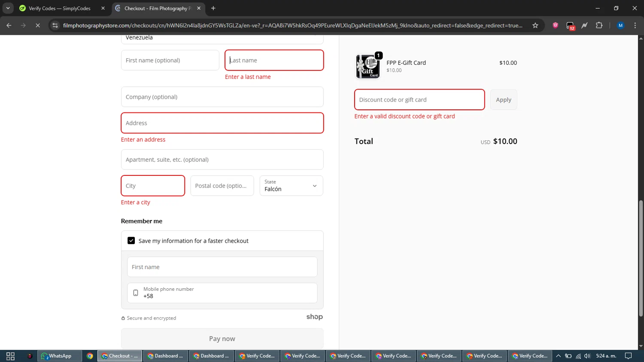
Task: Select Checkout window in taskbar
Action: click(x=120, y=356)
